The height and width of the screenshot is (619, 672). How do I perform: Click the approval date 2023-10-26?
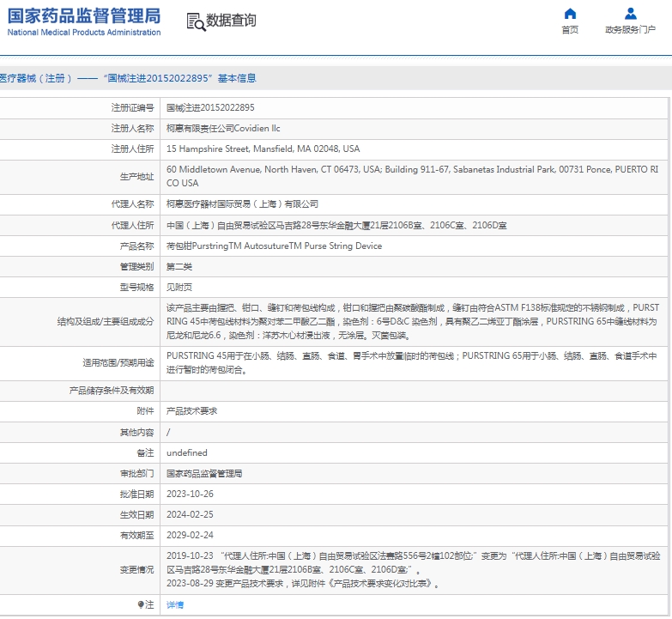(190, 494)
